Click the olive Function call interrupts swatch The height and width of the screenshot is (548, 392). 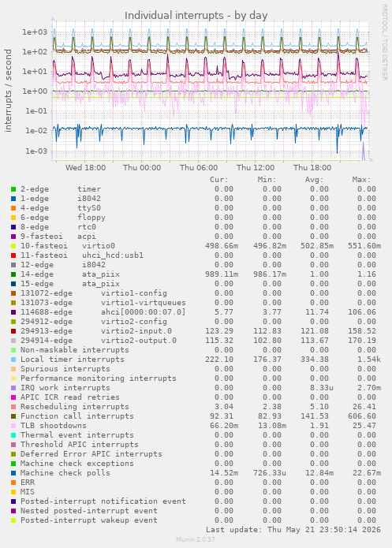pyautogui.click(x=13, y=416)
